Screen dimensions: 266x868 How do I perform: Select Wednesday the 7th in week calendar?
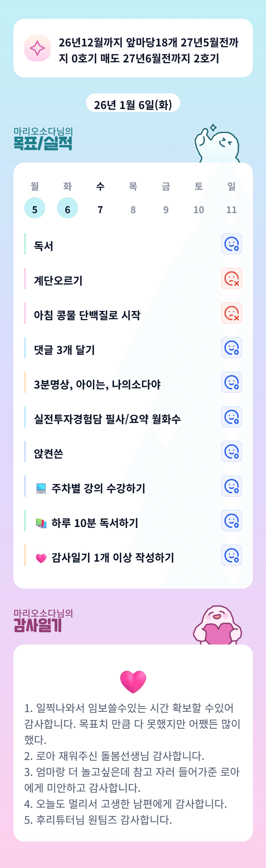point(100,210)
